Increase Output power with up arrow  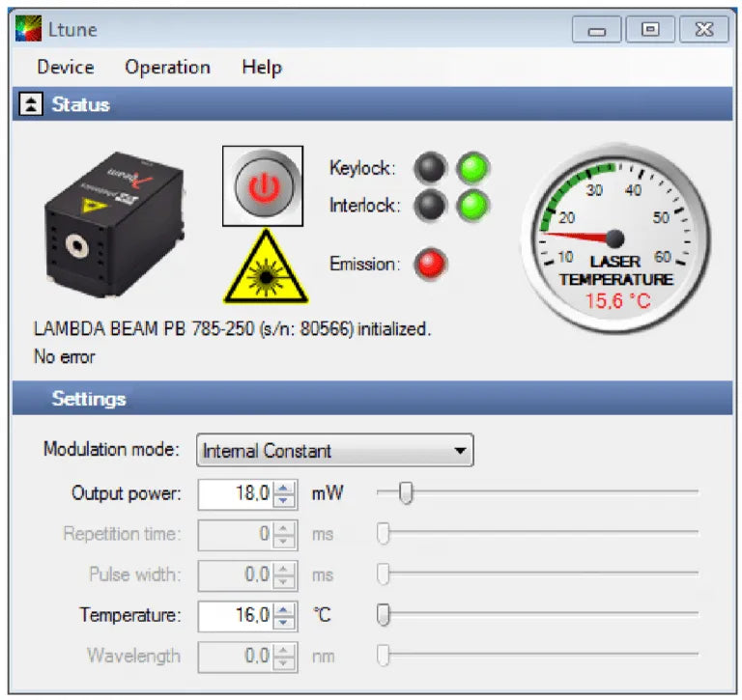[x=284, y=489]
